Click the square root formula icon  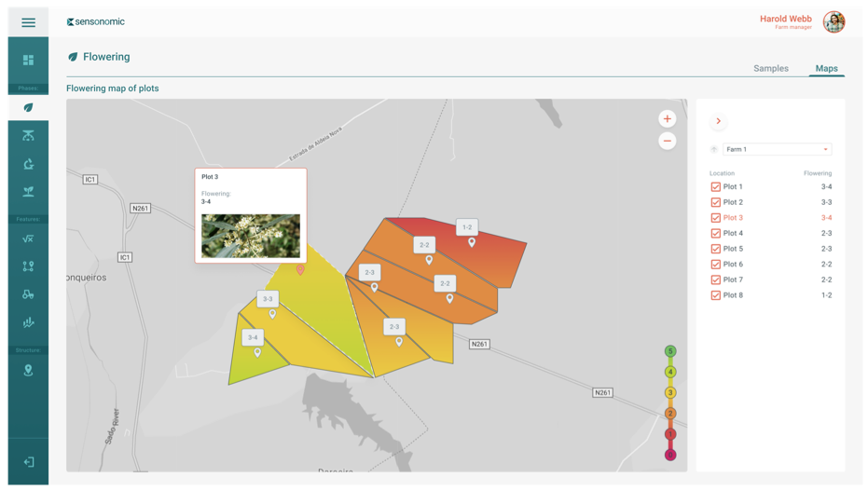tap(28, 239)
